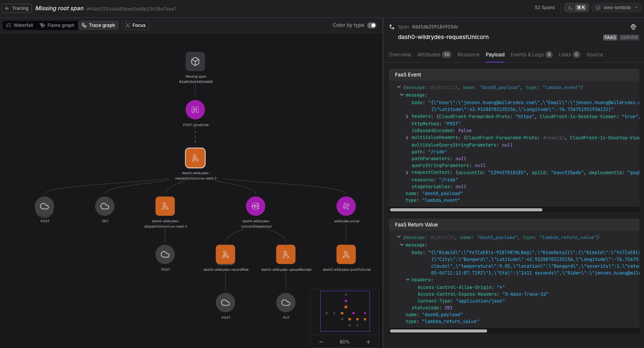
Task: Click the span type icon beside Span ID
Action: (x=392, y=27)
